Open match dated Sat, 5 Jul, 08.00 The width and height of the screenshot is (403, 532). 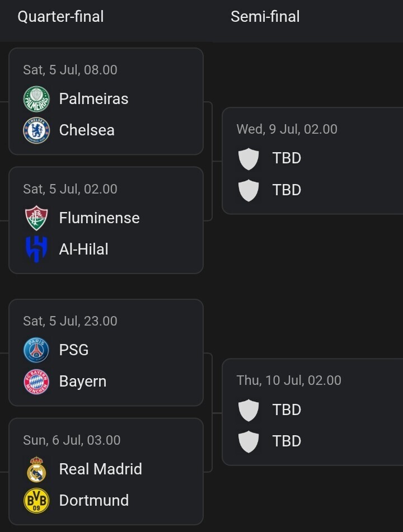(106, 101)
